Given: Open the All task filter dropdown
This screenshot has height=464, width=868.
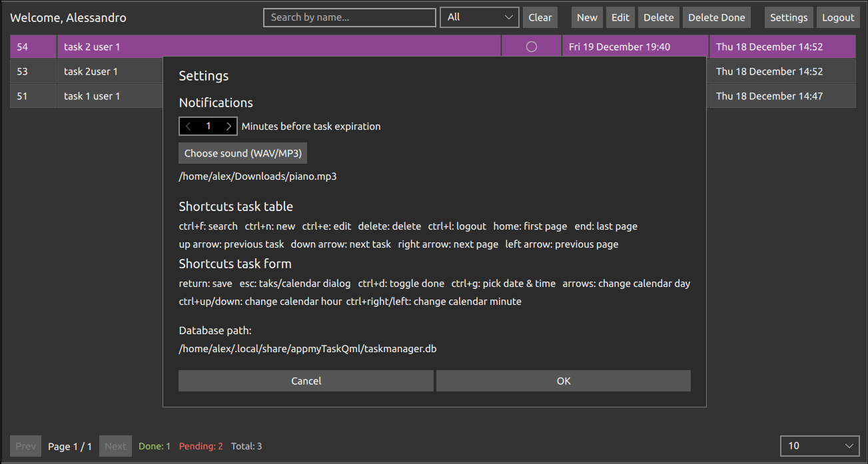Looking at the screenshot, I should point(478,17).
